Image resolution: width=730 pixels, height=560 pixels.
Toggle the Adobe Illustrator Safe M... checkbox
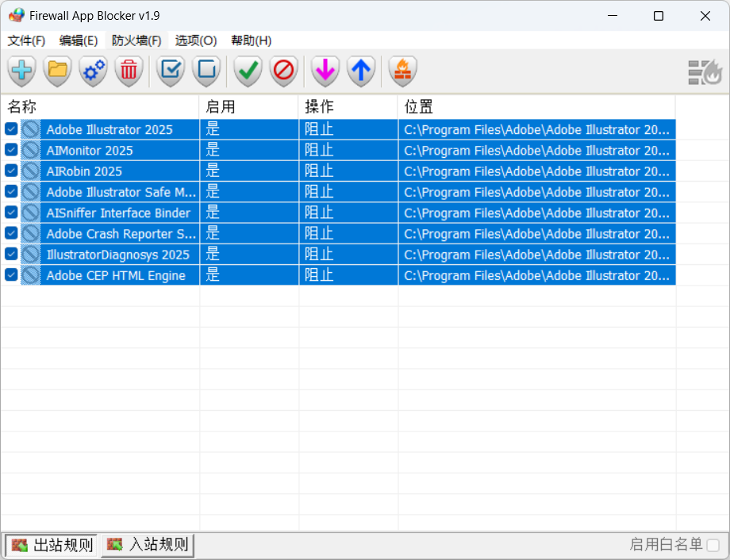pos(11,191)
